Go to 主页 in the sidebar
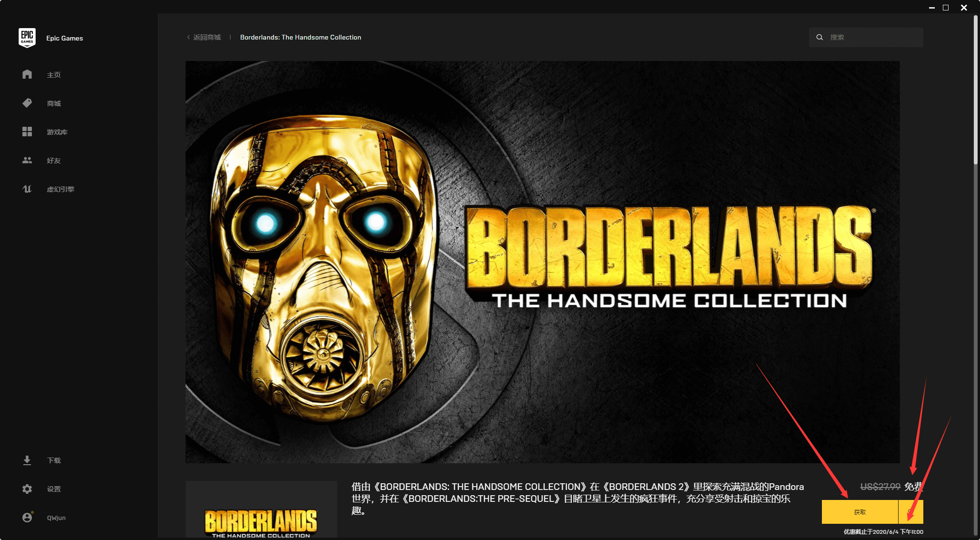This screenshot has height=540, width=980. [54, 75]
